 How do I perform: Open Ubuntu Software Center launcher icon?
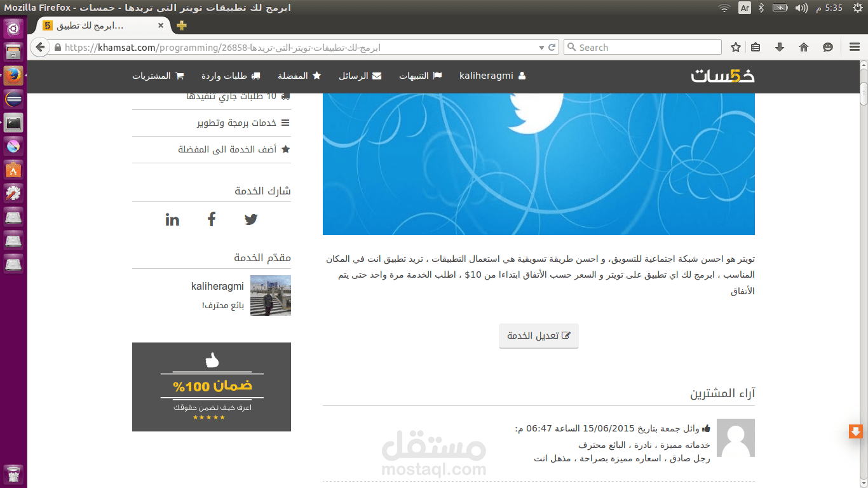click(14, 170)
